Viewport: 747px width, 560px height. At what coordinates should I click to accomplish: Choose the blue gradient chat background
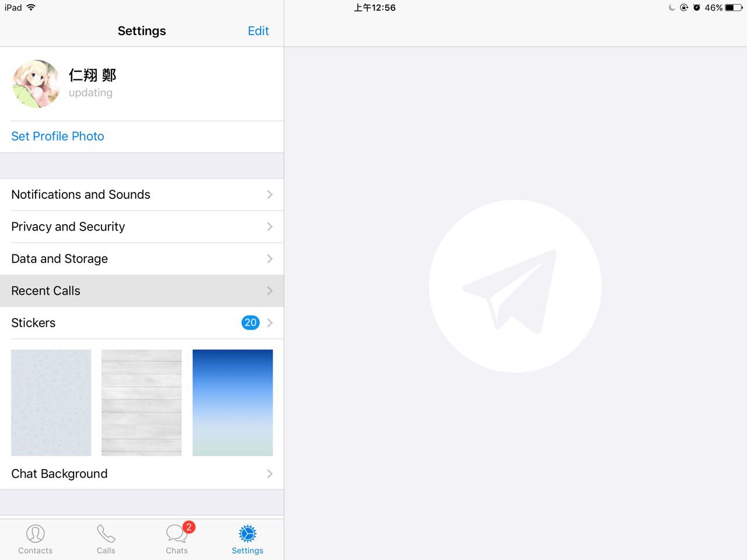tap(232, 402)
